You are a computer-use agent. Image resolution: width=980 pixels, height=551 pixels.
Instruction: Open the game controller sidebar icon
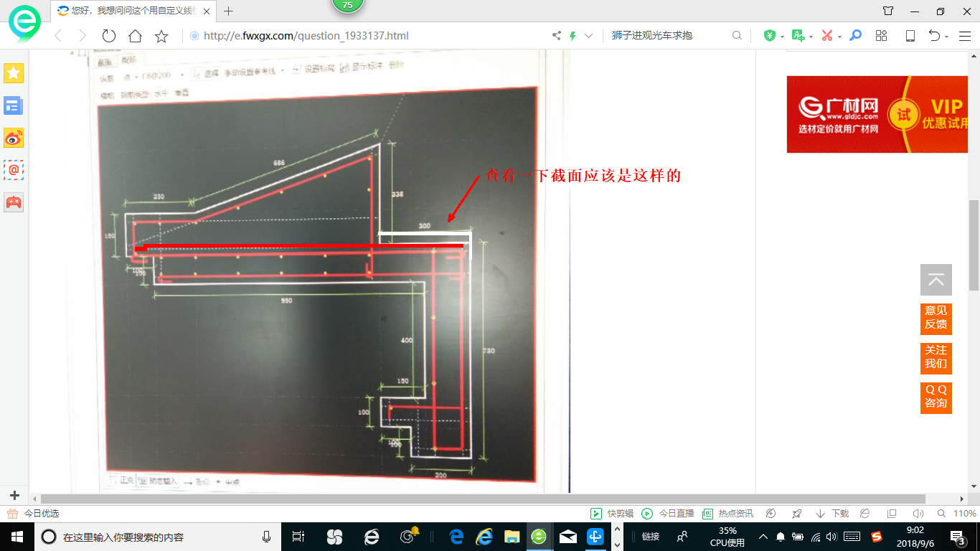coord(14,202)
